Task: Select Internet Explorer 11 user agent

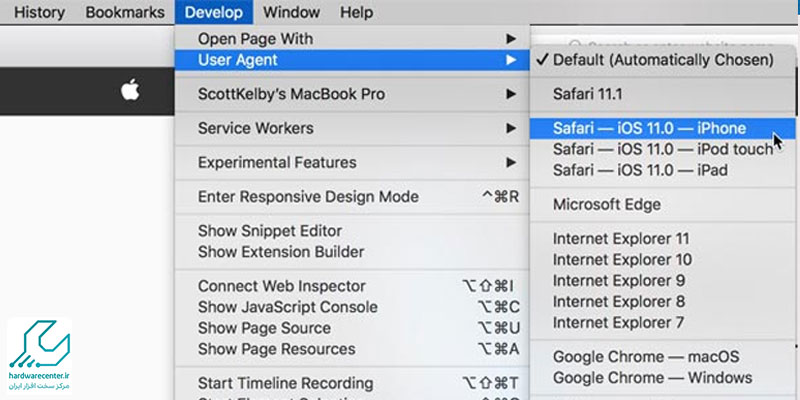Action: tap(662, 239)
